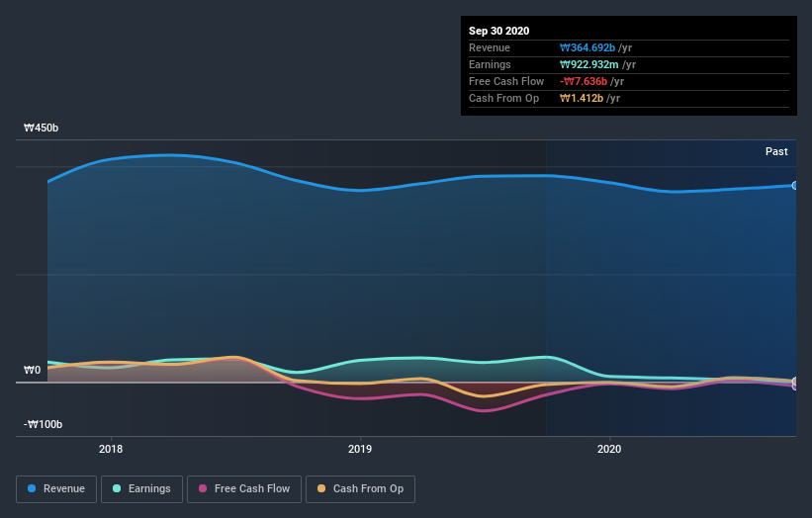The width and height of the screenshot is (812, 518).
Task: Click the Revenue endpoint marker on the blue line
Action: tap(795, 185)
